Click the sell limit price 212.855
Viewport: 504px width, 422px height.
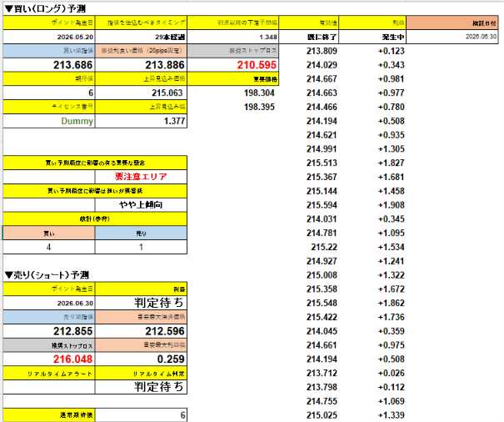pos(49,331)
